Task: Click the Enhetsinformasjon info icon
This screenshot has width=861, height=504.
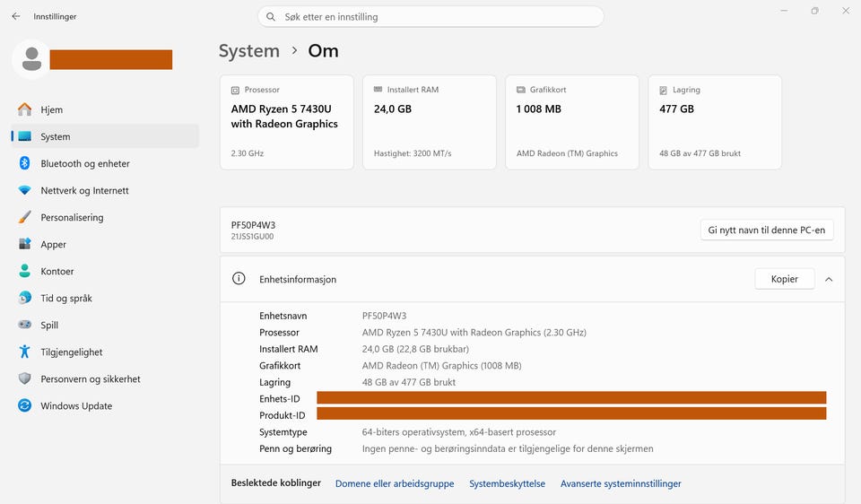Action: [x=239, y=278]
